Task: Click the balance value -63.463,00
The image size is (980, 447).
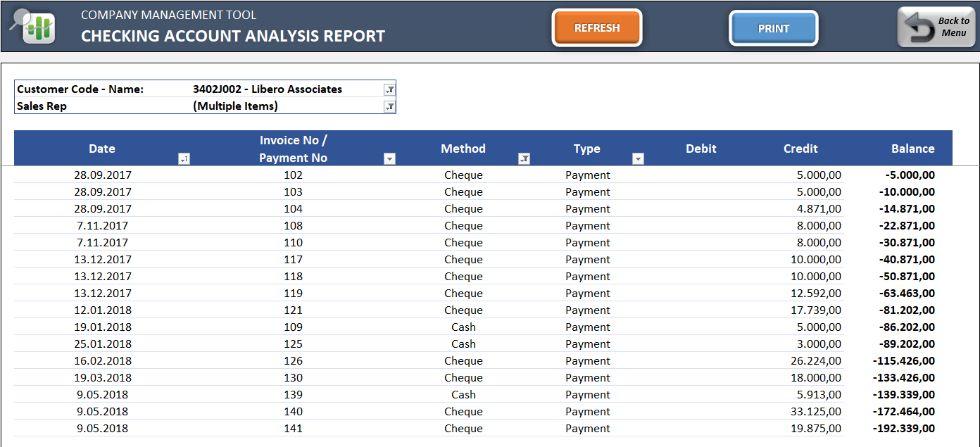Action: click(907, 294)
